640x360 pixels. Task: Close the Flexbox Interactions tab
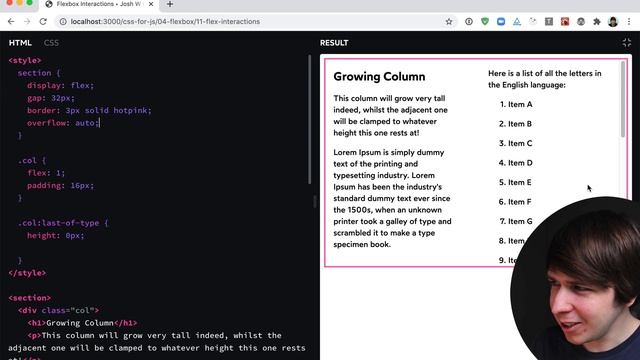pyautogui.click(x=151, y=4)
